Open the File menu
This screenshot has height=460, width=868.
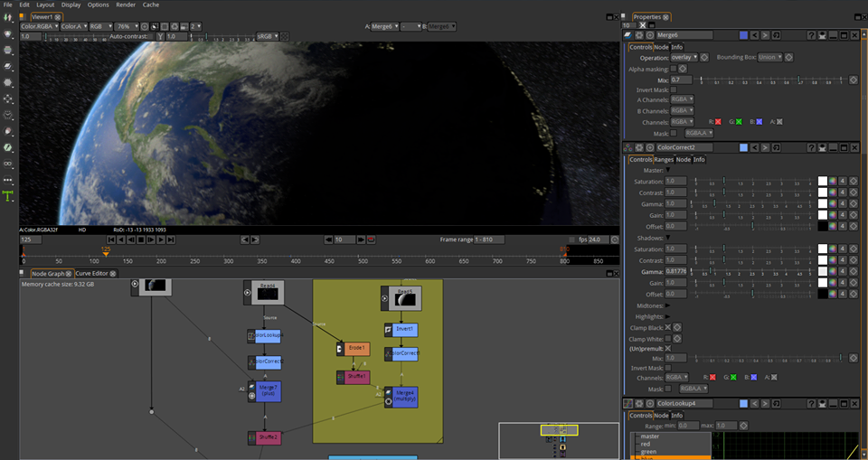8,5
